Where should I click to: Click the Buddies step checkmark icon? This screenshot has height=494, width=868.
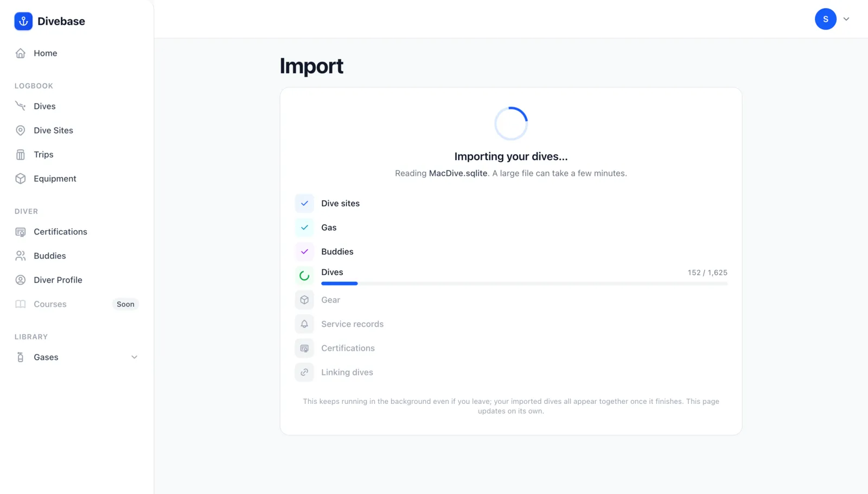coord(304,251)
